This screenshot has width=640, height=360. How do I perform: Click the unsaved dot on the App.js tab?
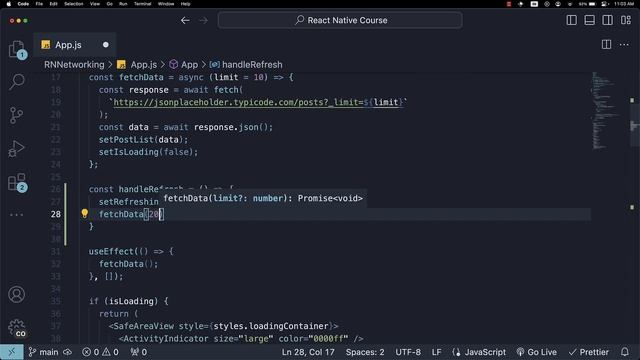[106, 44]
